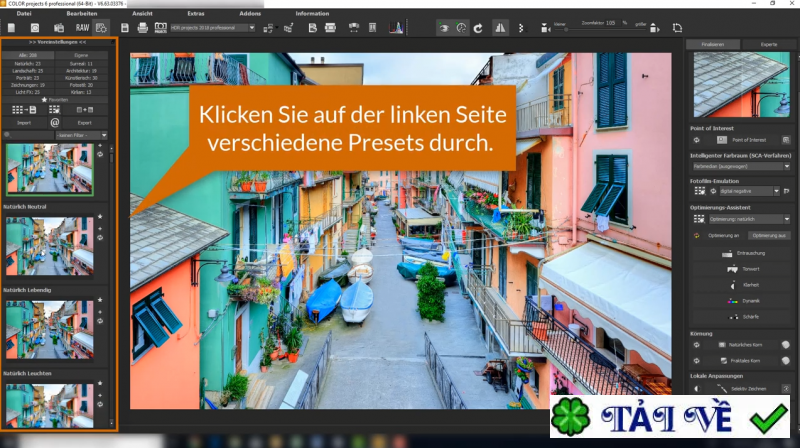Click the save (floppy disk) toolbar icon
This screenshot has height=448, width=800.
tap(123, 27)
